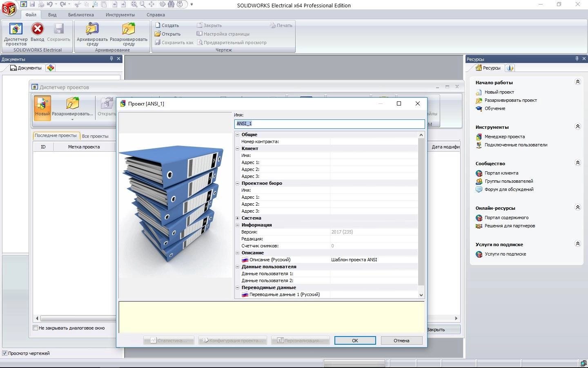
Task: Click the Решения для партнеров icon
Action: click(x=479, y=226)
